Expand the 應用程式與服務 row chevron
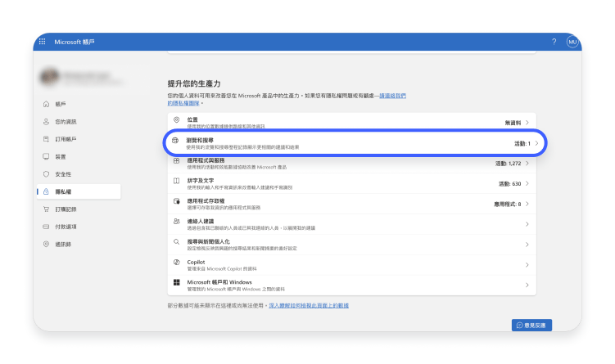This screenshot has width=615, height=364. pos(527,164)
